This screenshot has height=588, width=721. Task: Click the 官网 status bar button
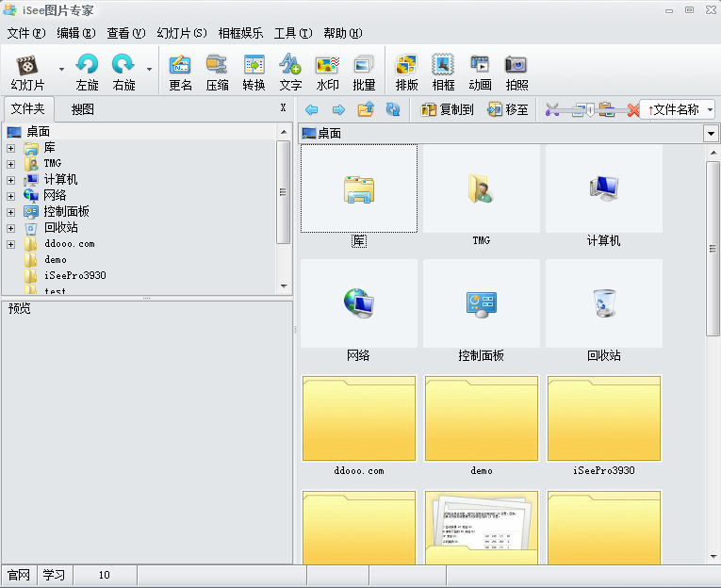coord(19,575)
